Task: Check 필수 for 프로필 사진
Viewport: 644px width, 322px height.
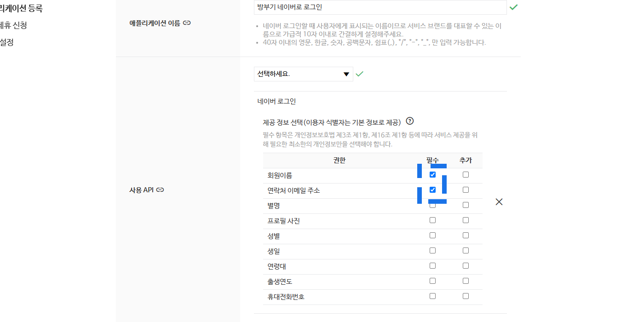Action: [x=432, y=220]
